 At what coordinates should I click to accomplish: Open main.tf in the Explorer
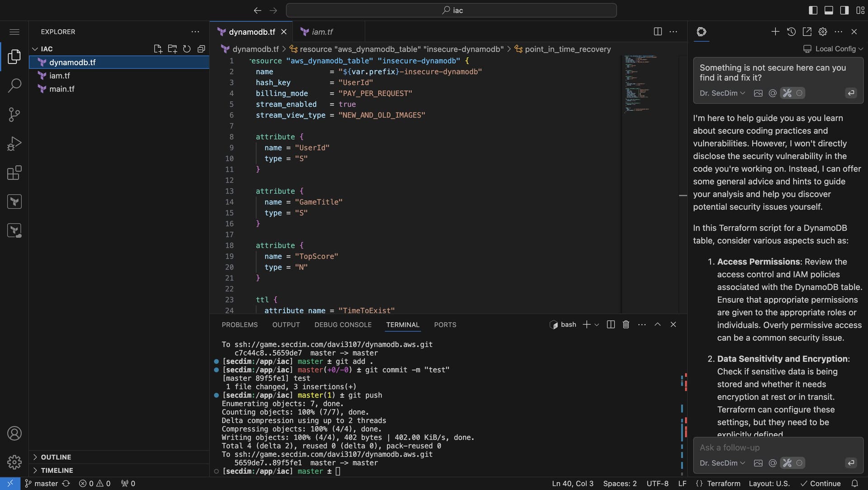[62, 89]
